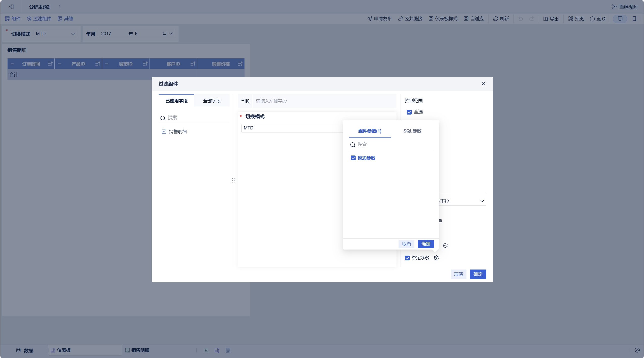
Task: Switch to the 已使用字段 tab
Action: tap(176, 101)
